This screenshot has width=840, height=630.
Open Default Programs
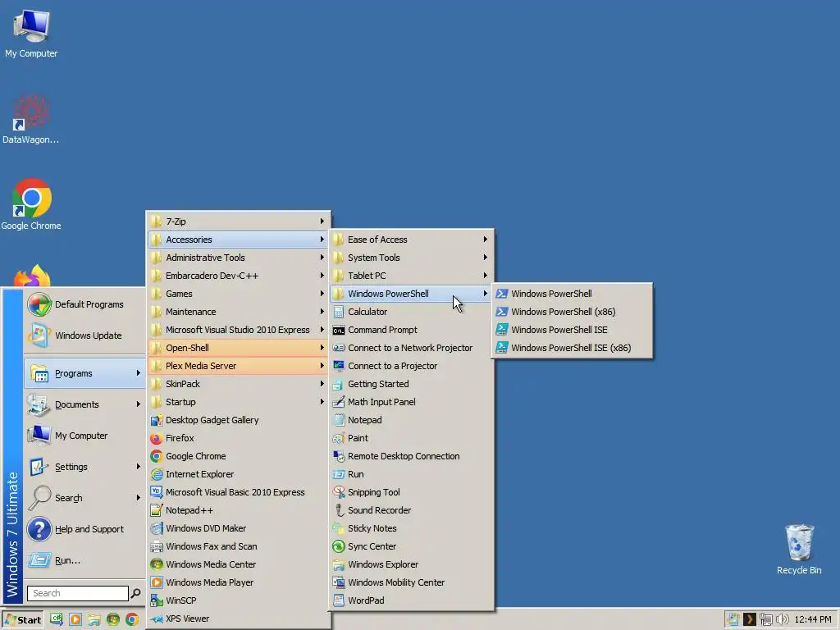(84, 304)
